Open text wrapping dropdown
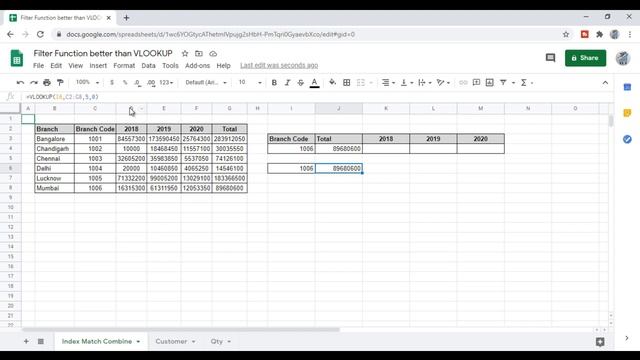 pos(424,83)
